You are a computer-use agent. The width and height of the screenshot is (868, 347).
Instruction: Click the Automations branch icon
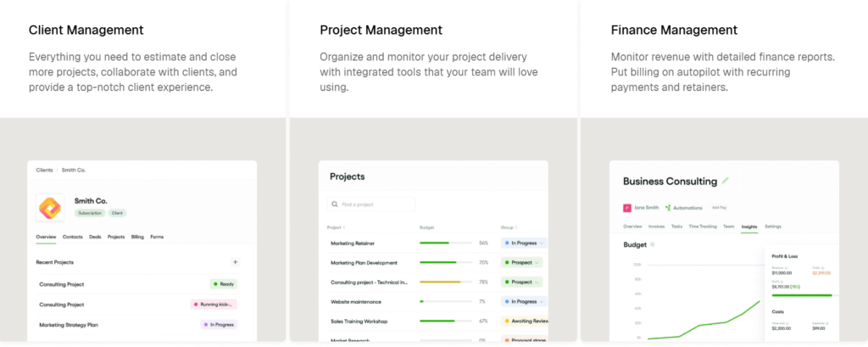(x=668, y=207)
